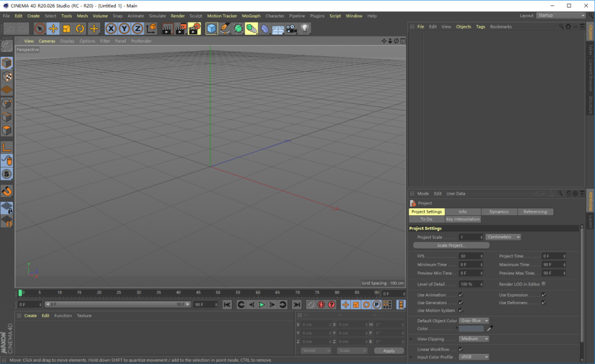Expand the Input Color Profile arrow

[x=411, y=357]
